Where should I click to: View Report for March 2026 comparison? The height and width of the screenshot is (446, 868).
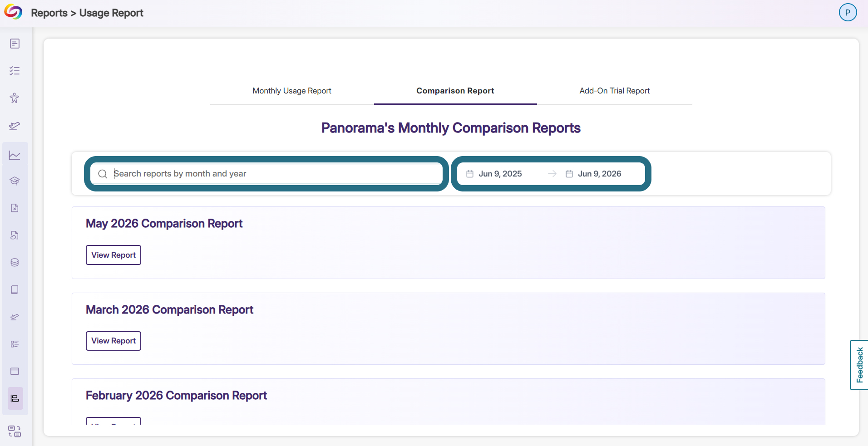(113, 341)
